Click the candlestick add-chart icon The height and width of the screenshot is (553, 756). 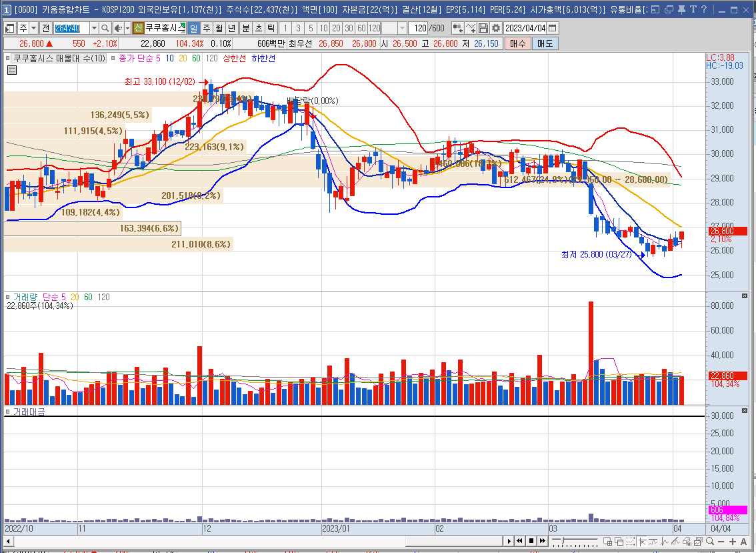point(457,29)
